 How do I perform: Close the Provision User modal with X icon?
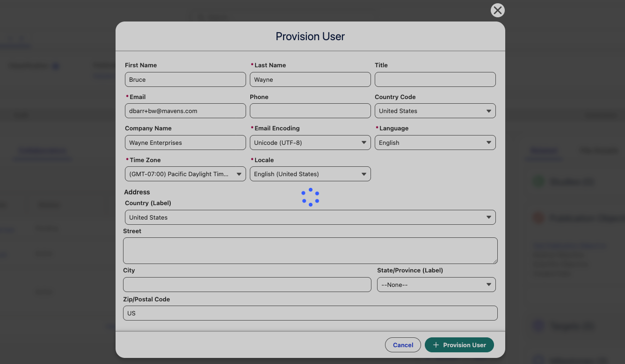[x=498, y=10]
